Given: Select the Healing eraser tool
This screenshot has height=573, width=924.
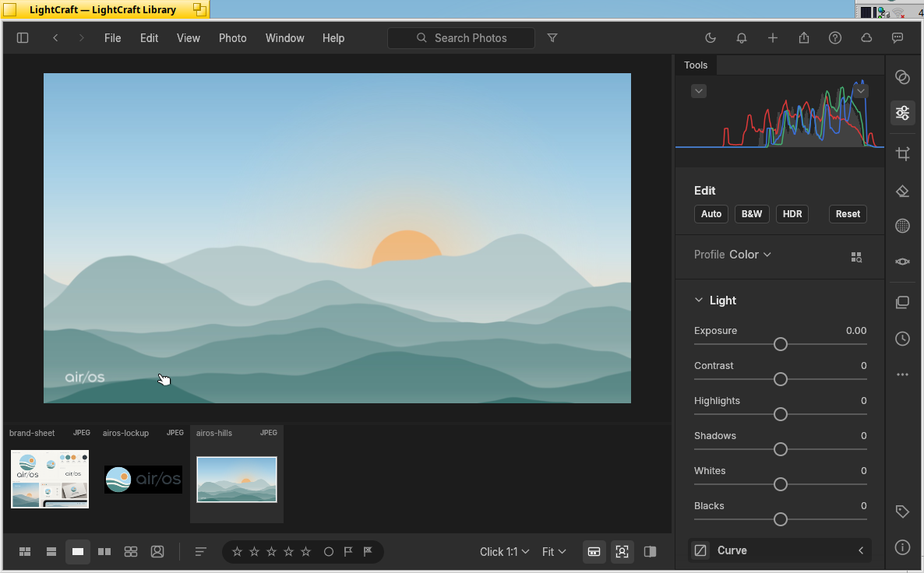Looking at the screenshot, I should tap(902, 191).
